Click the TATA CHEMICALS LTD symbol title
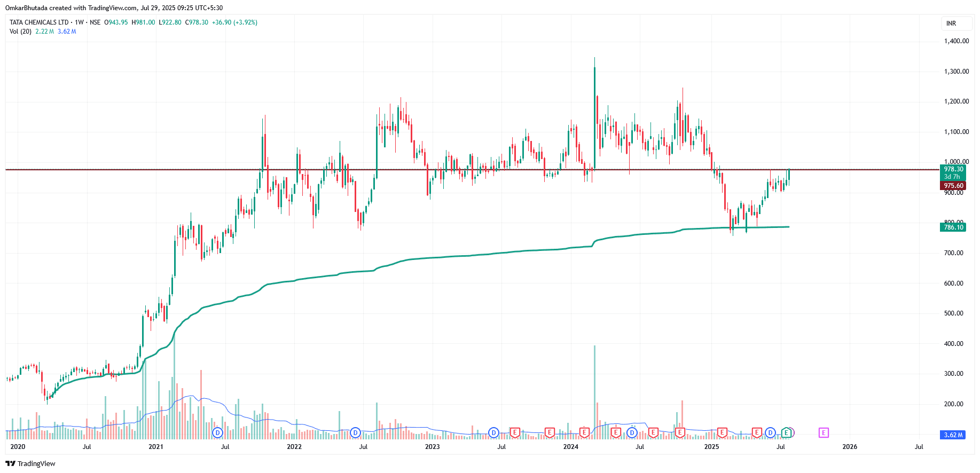 [x=39, y=22]
